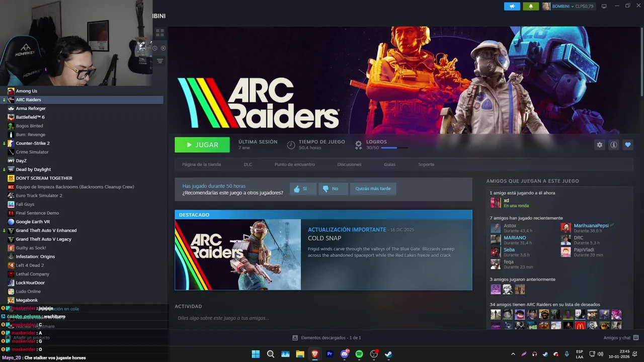The width and height of the screenshot is (644, 362).
Task: Open the Discusiones tab
Action: point(349,164)
